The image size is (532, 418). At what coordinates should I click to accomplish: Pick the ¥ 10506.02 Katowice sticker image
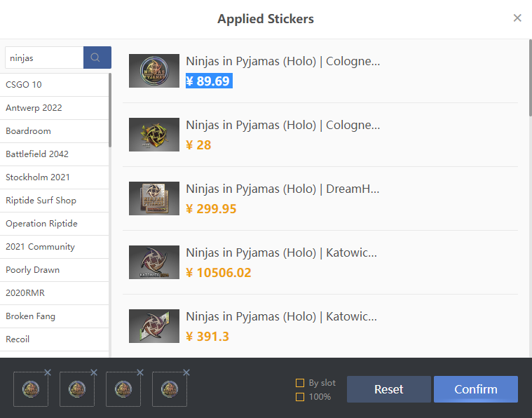(154, 262)
